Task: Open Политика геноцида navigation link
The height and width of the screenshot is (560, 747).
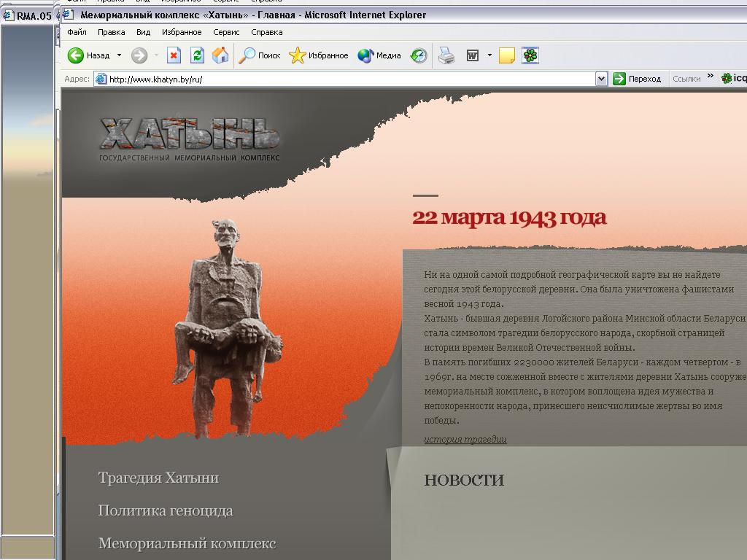Action: click(166, 510)
